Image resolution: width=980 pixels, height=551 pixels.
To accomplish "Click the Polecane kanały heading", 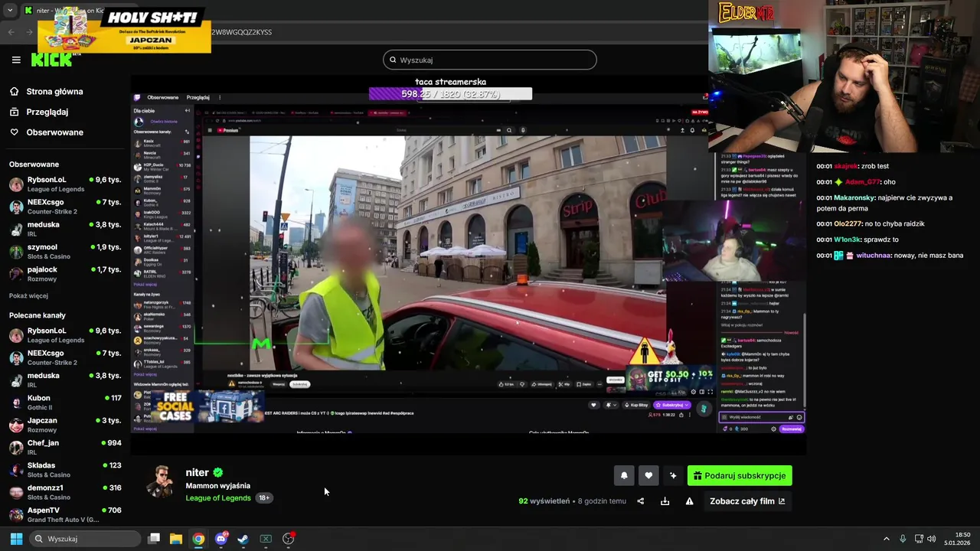I will (x=38, y=315).
